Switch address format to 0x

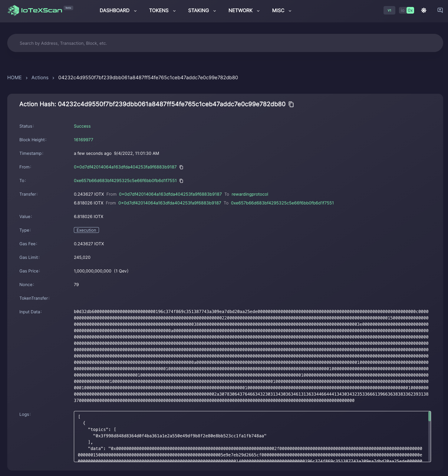point(410,10)
